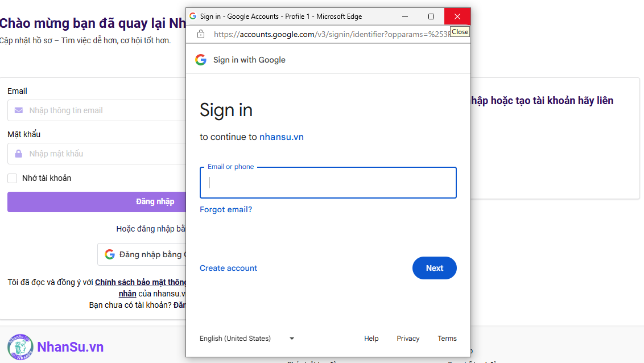Click the Google favicon in the popup title bar
Screen dimensions: 644x363
tap(193, 16)
